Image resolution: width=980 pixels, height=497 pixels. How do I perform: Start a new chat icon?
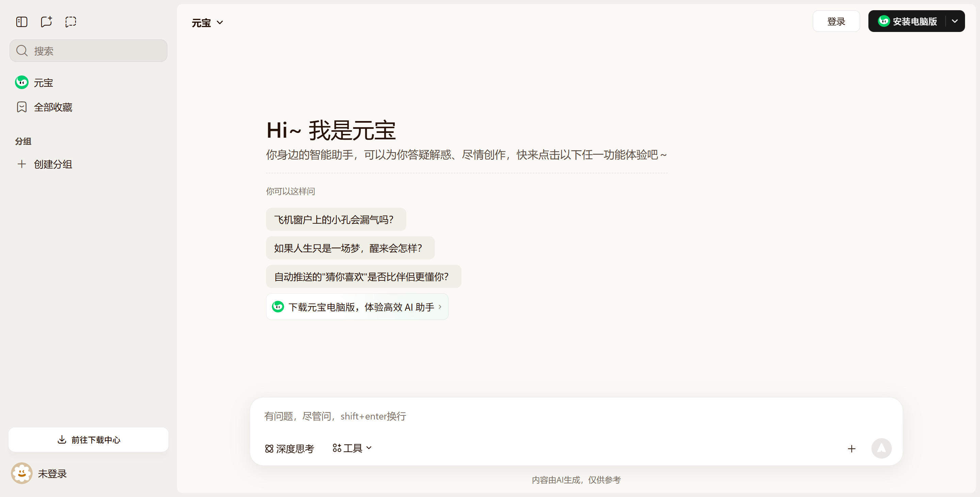click(46, 22)
